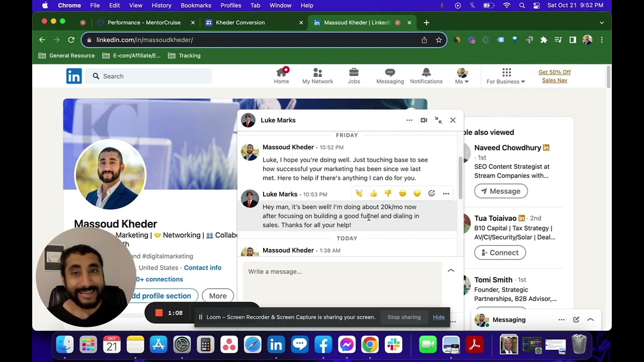Viewport: 644px width, 362px height.
Task: React with sad face emoji
Action: (x=417, y=194)
